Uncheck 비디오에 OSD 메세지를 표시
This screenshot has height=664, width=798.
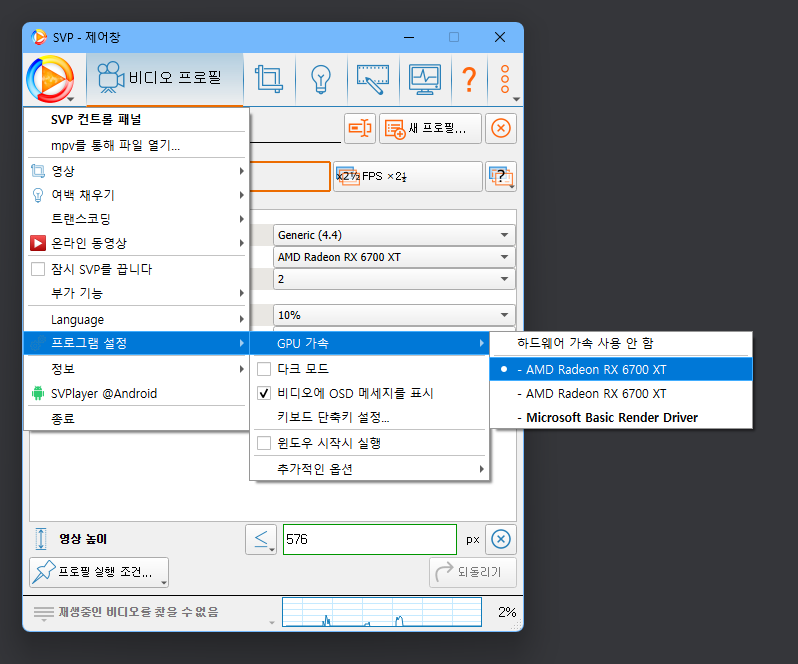pyautogui.click(x=264, y=393)
